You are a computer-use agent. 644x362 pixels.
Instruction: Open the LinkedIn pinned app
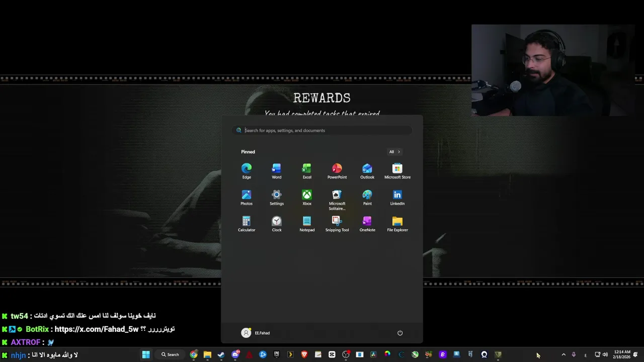(x=397, y=198)
